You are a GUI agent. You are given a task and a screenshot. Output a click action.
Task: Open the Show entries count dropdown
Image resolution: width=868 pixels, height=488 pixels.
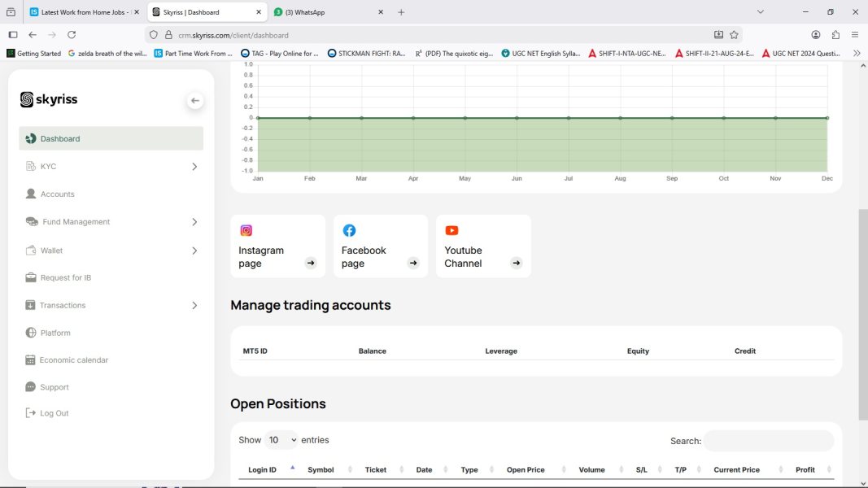[x=281, y=440]
